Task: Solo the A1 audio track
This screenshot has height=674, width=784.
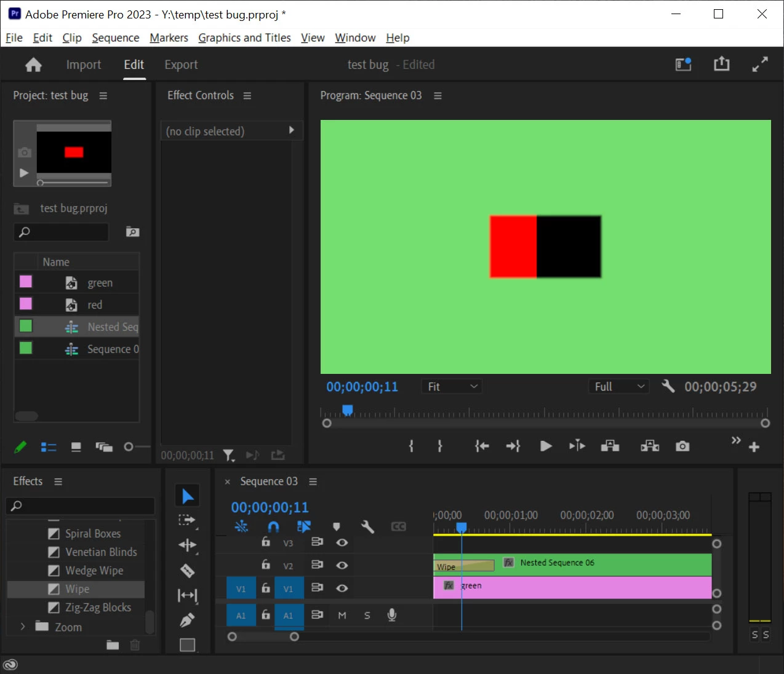Action: pyautogui.click(x=367, y=615)
